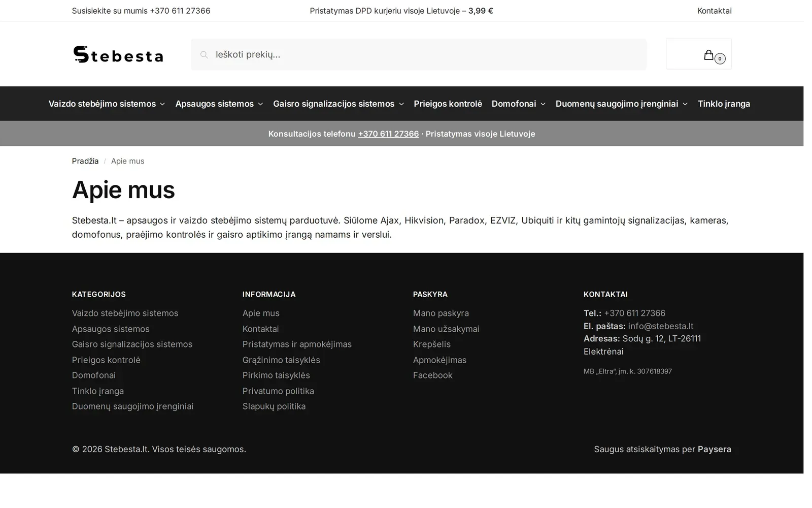Click footer phone number +370 611 27366
The image size is (812, 508).
coord(634,313)
